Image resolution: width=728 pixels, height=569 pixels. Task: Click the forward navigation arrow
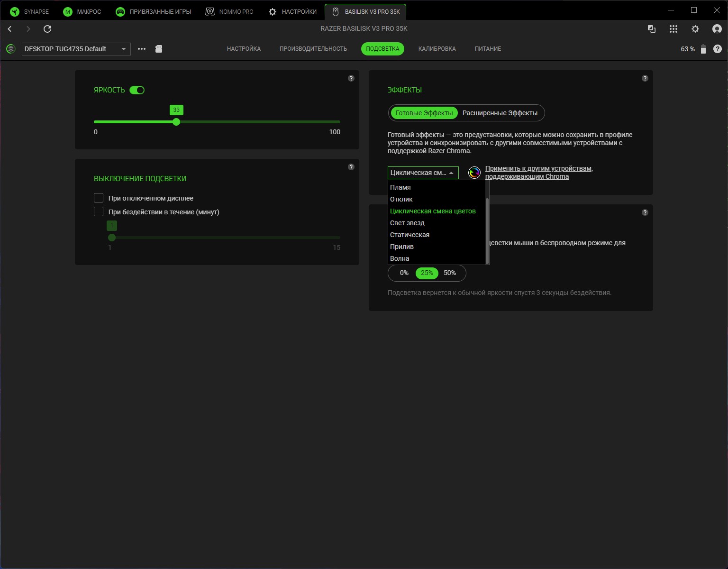28,29
